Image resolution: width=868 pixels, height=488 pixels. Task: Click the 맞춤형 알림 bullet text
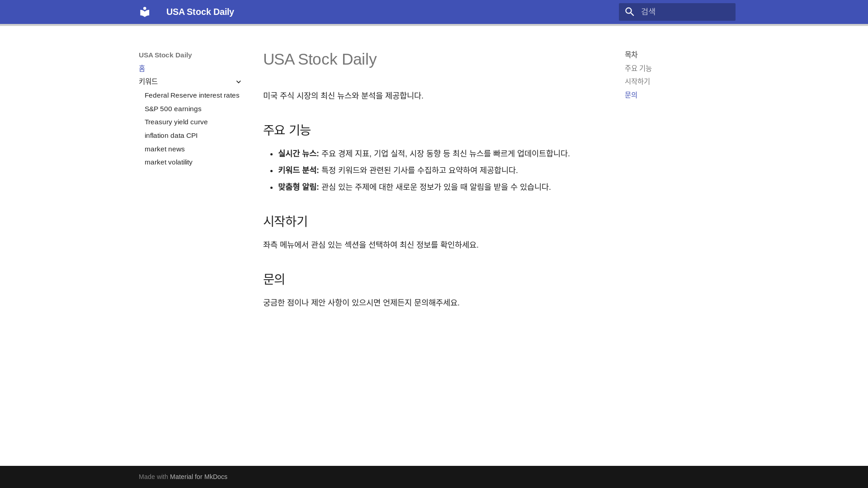[414, 187]
